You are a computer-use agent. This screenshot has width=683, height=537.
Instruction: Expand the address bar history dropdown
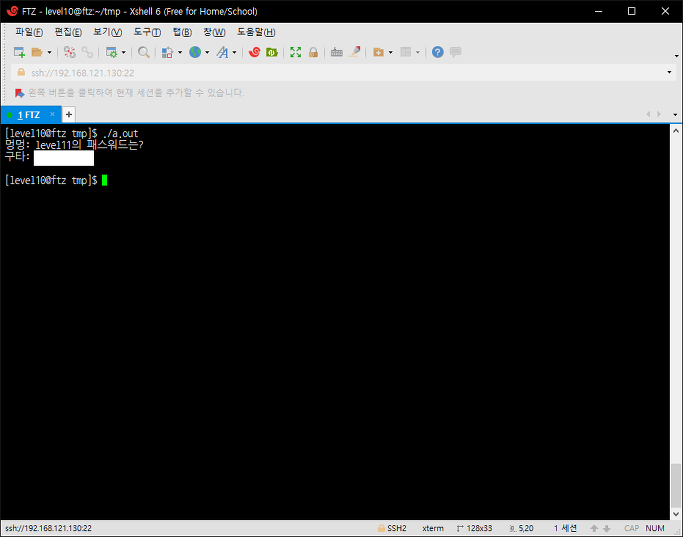(x=669, y=73)
